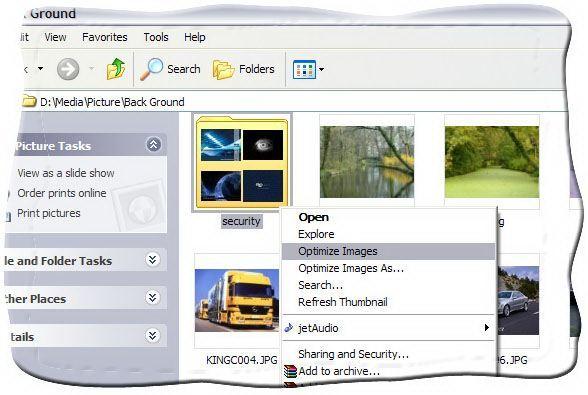Open the Favorites menu
This screenshot has width=588, height=395.
coord(105,37)
